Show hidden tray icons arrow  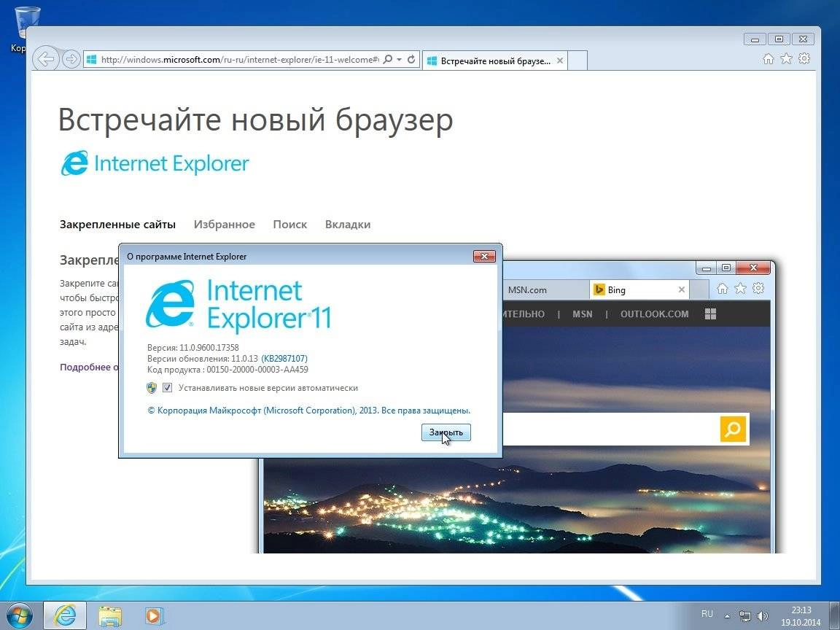(x=727, y=616)
